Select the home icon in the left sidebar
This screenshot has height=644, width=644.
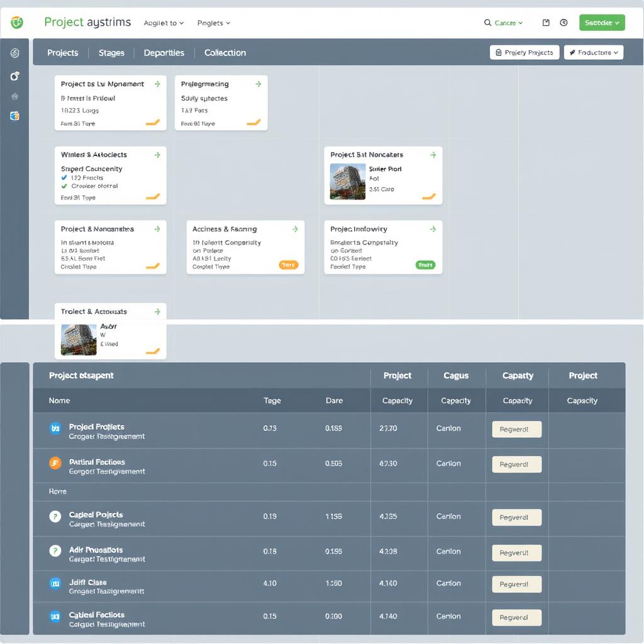(14, 96)
